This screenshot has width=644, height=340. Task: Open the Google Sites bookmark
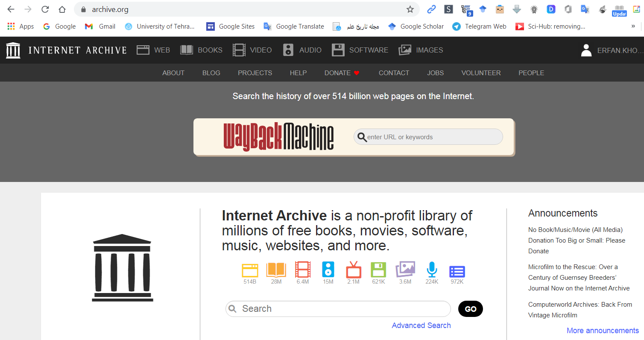[x=230, y=26]
